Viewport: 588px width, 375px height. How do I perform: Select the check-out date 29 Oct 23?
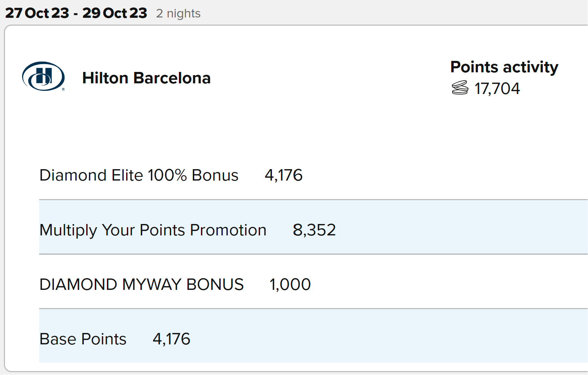115,13
